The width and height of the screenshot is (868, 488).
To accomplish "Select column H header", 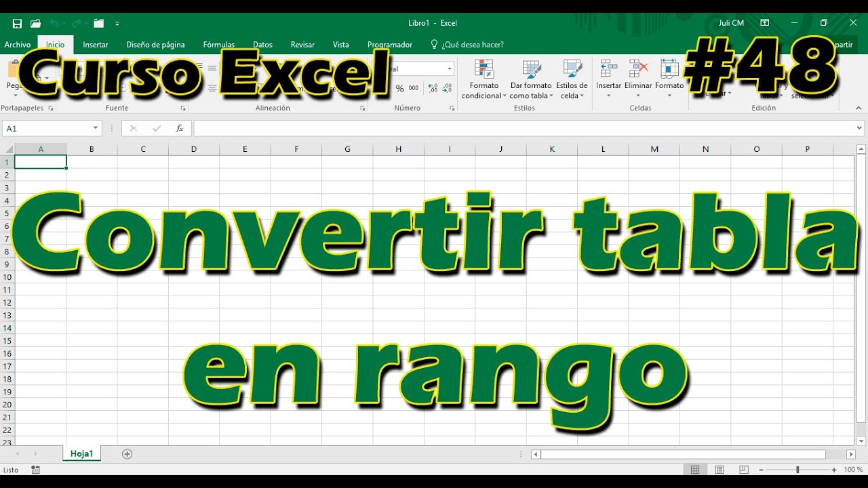I will [399, 149].
